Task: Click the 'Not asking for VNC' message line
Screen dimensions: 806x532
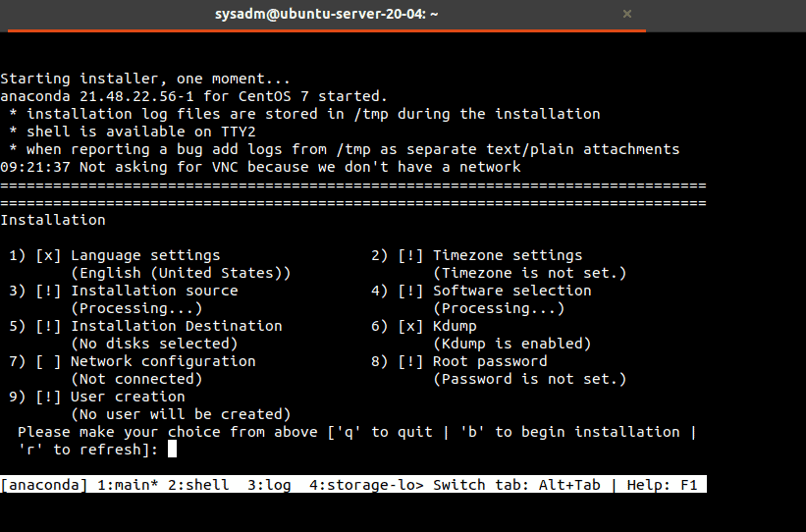Action: [260, 167]
